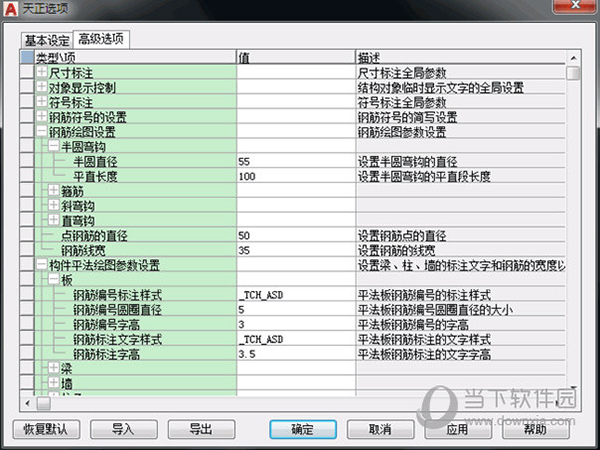Collapse the 板 node
This screenshot has width=600, height=450.
click(54, 279)
